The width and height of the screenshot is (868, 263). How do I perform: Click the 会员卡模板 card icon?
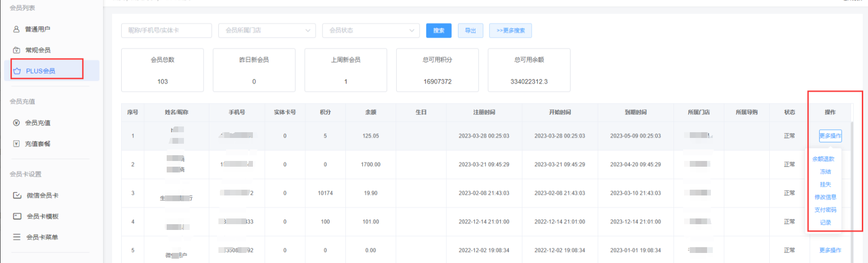click(x=17, y=217)
